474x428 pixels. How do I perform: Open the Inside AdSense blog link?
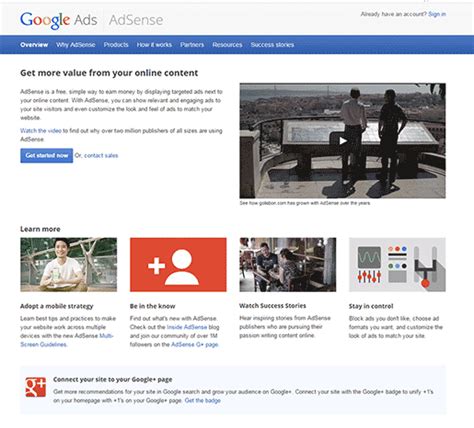click(187, 327)
